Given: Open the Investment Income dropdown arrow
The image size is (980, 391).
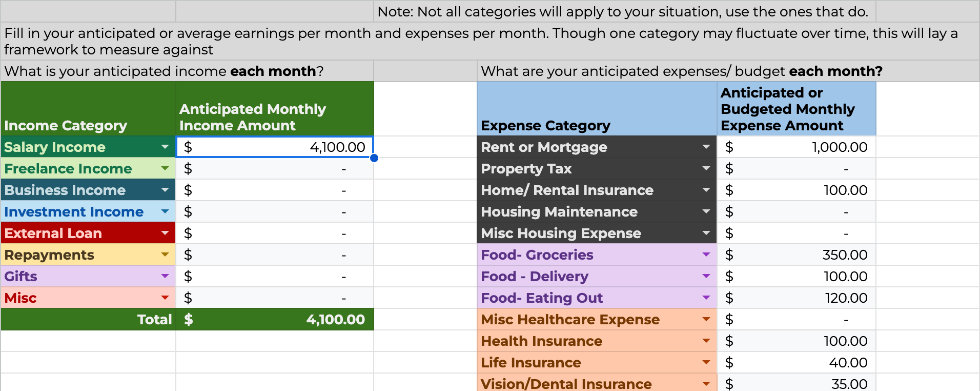Looking at the screenshot, I should point(165,212).
